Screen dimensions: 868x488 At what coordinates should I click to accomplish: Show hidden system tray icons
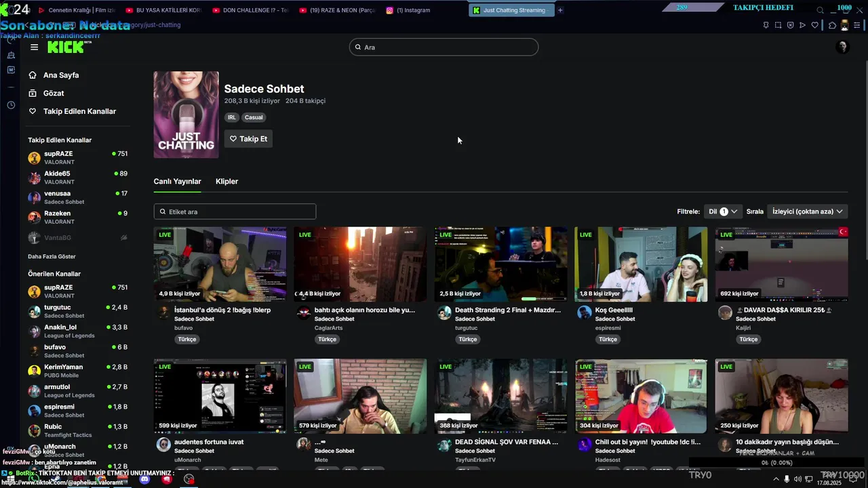[776, 479]
